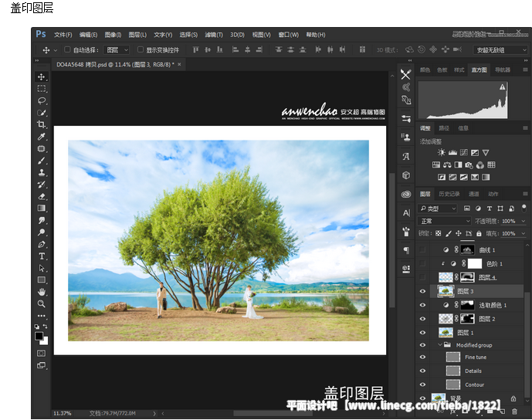Screen dimensions: 532x420
Task: Select the Horizontal Type tool
Action: point(42,256)
